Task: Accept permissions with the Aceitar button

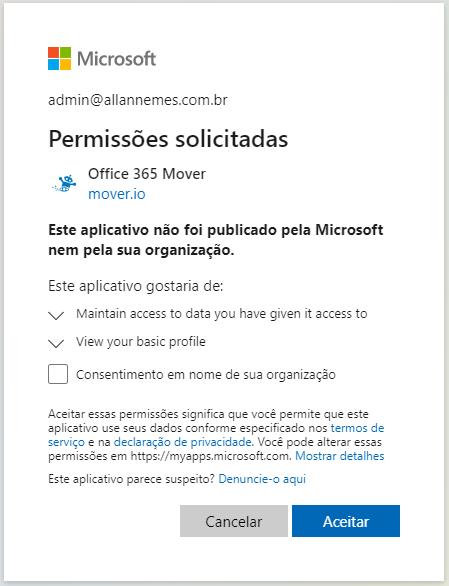Action: coord(346,521)
